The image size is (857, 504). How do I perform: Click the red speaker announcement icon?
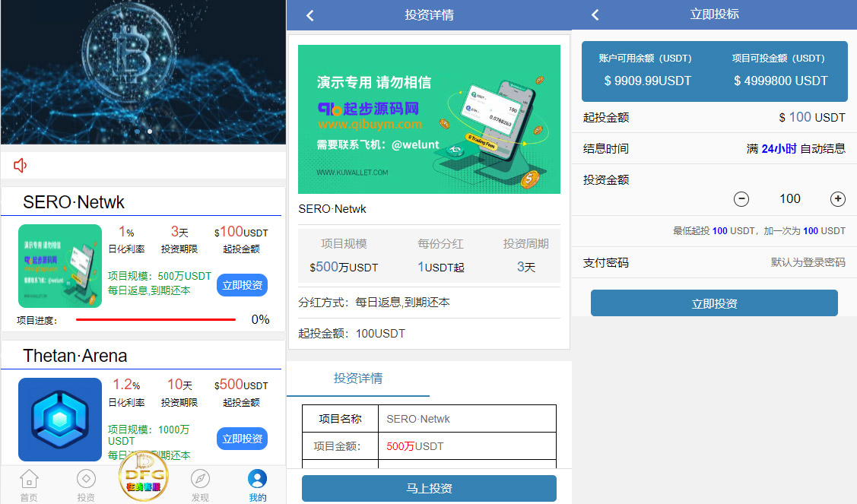(21, 165)
